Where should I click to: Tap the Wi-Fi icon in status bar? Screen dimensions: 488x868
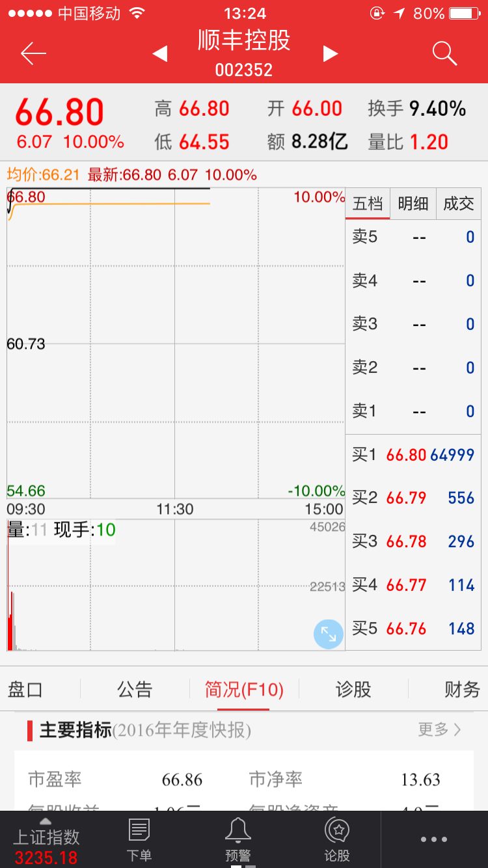point(137,13)
